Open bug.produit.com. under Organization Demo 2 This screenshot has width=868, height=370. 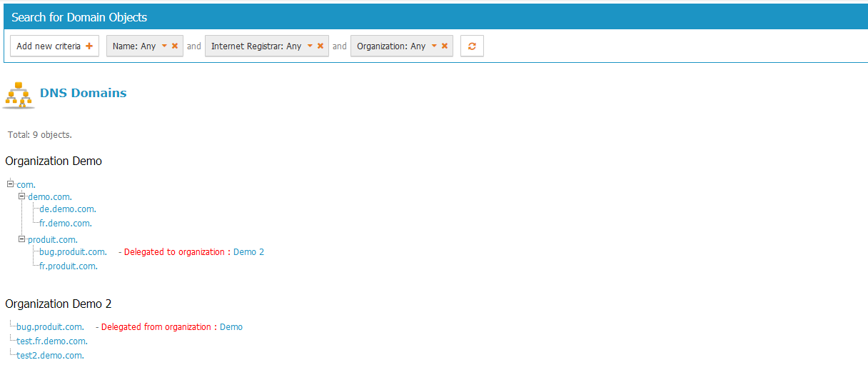tap(51, 327)
